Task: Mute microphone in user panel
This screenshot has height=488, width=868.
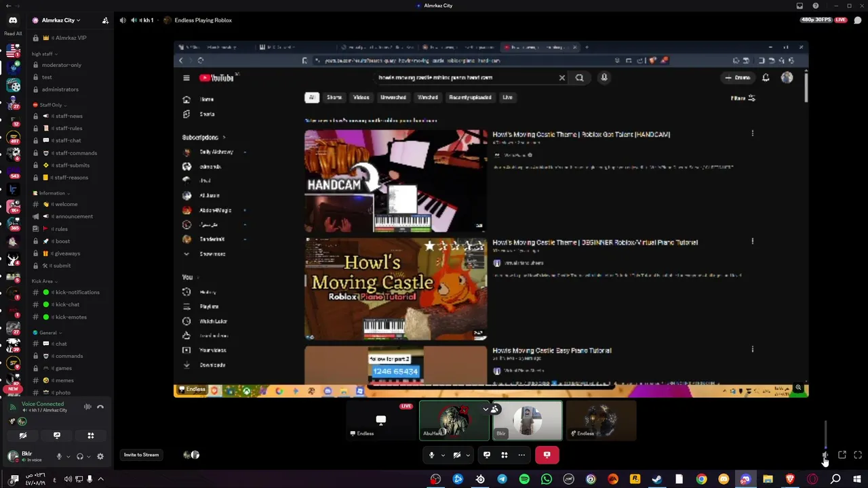Action: point(59,457)
